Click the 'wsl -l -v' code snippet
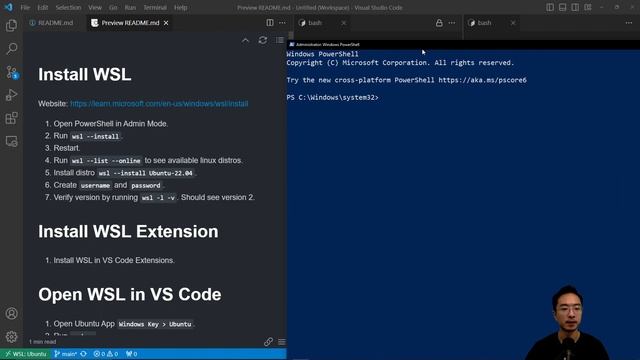 pyautogui.click(x=158, y=198)
